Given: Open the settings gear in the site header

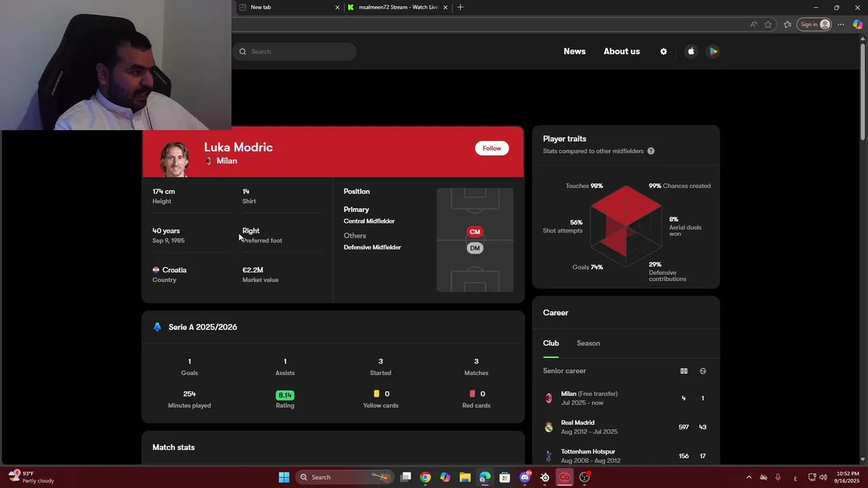Looking at the screenshot, I should point(663,52).
